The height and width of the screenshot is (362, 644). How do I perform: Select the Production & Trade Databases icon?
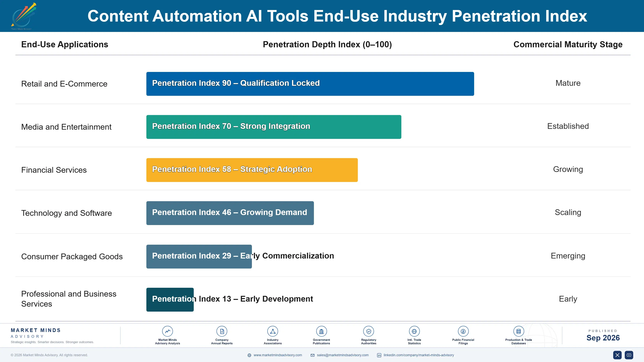[518, 331]
